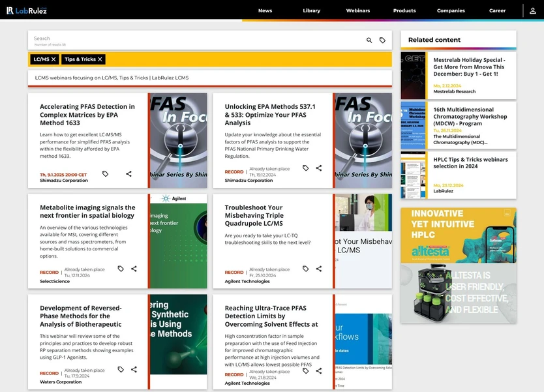The image size is (544, 392).
Task: Click 'Waters Corporation' company name
Action: tap(61, 382)
